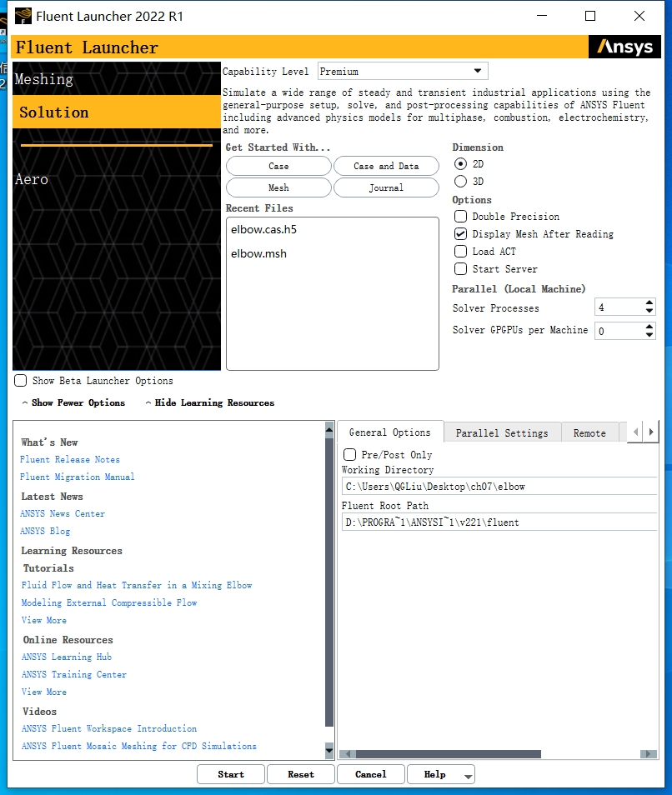672x795 pixels.
Task: Select the 2D dimension radio button
Action: pyautogui.click(x=460, y=164)
